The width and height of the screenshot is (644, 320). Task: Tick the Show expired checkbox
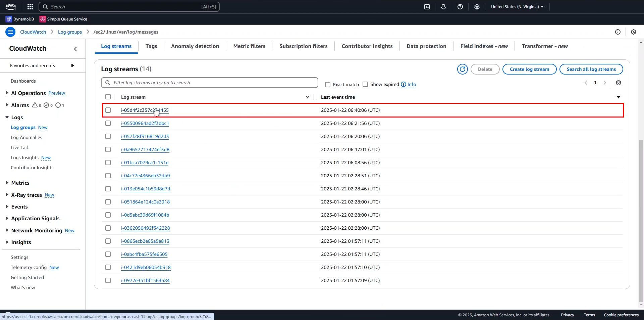click(365, 84)
